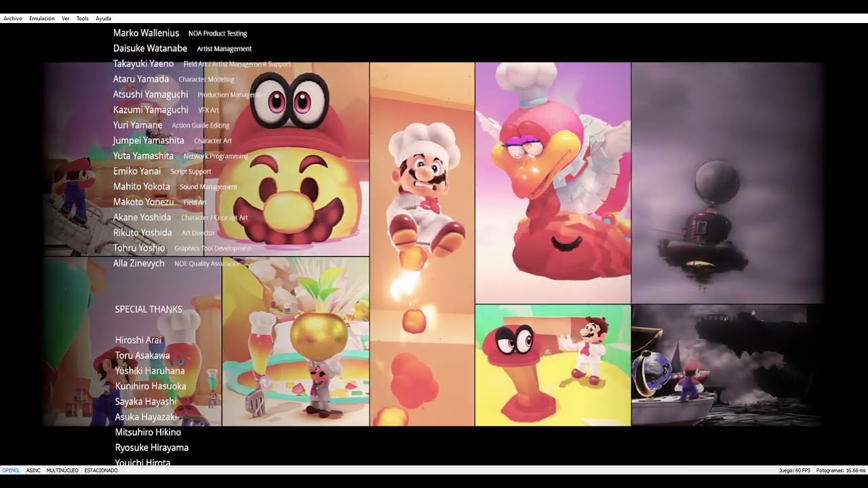Image resolution: width=868 pixels, height=488 pixels.
Task: Open the Ayuda menu
Action: coord(104,18)
